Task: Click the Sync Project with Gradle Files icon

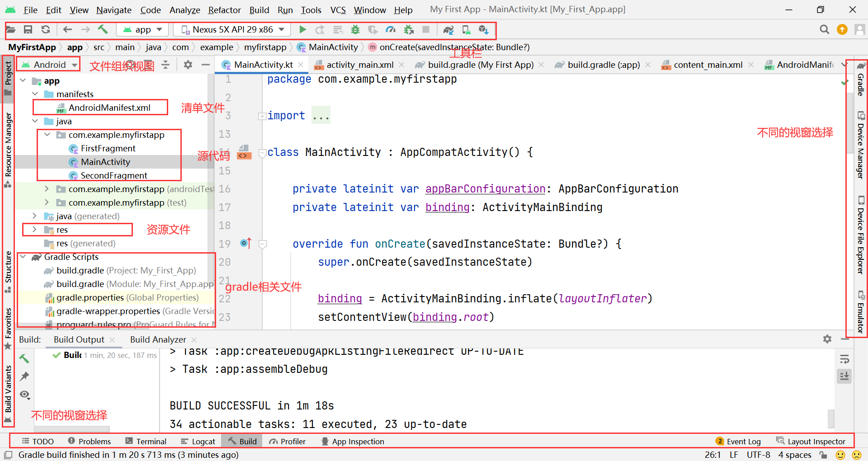Action: (448, 30)
